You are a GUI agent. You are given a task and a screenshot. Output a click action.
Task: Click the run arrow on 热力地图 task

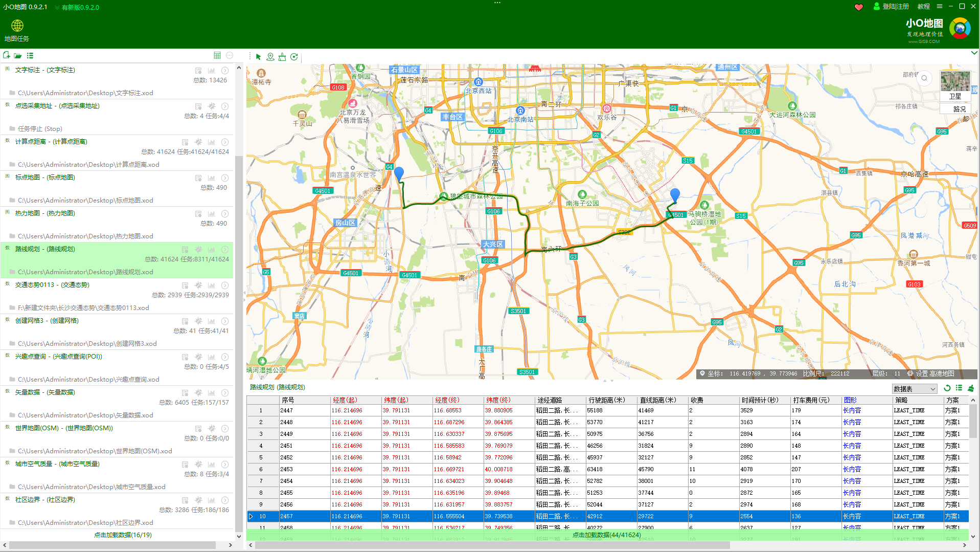225,214
